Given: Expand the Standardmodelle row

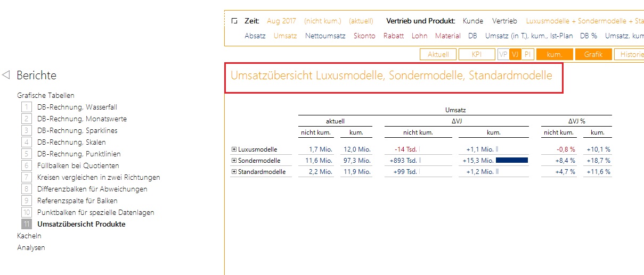Looking at the screenshot, I should [234, 172].
